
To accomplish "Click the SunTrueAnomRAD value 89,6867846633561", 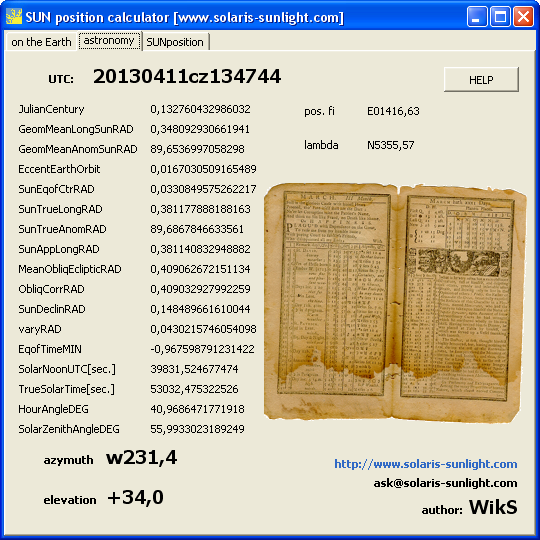I will click(197, 229).
